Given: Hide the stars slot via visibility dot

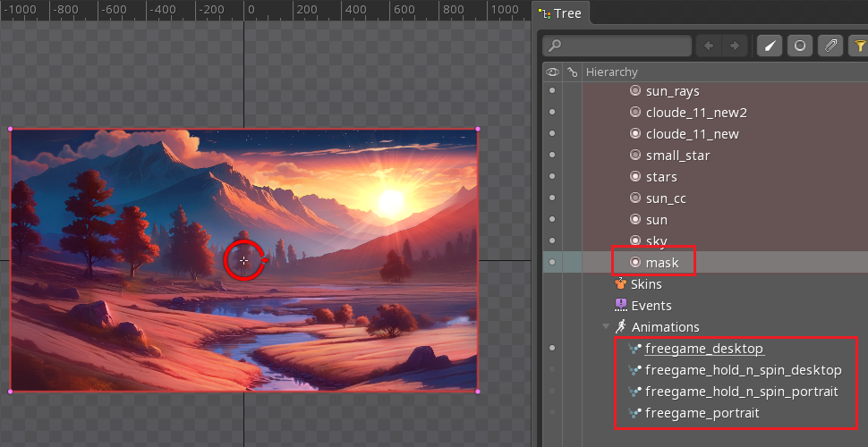Looking at the screenshot, I should [552, 177].
